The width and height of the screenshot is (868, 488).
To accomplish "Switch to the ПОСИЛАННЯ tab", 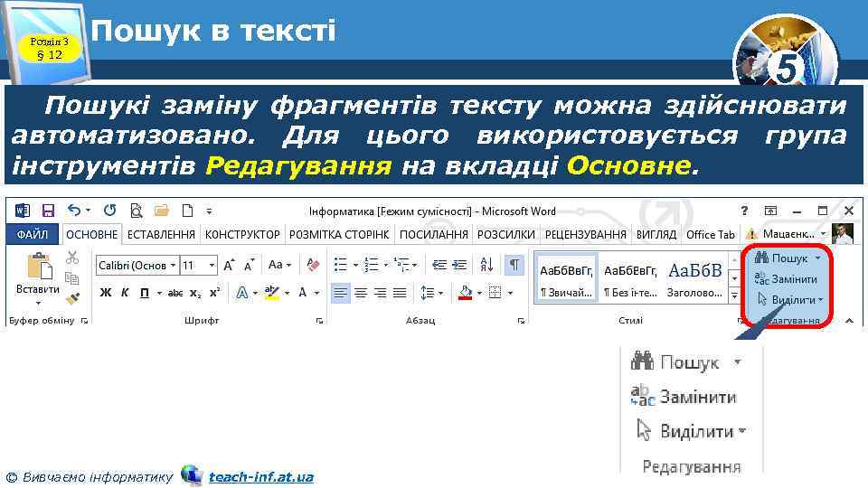I will point(434,235).
